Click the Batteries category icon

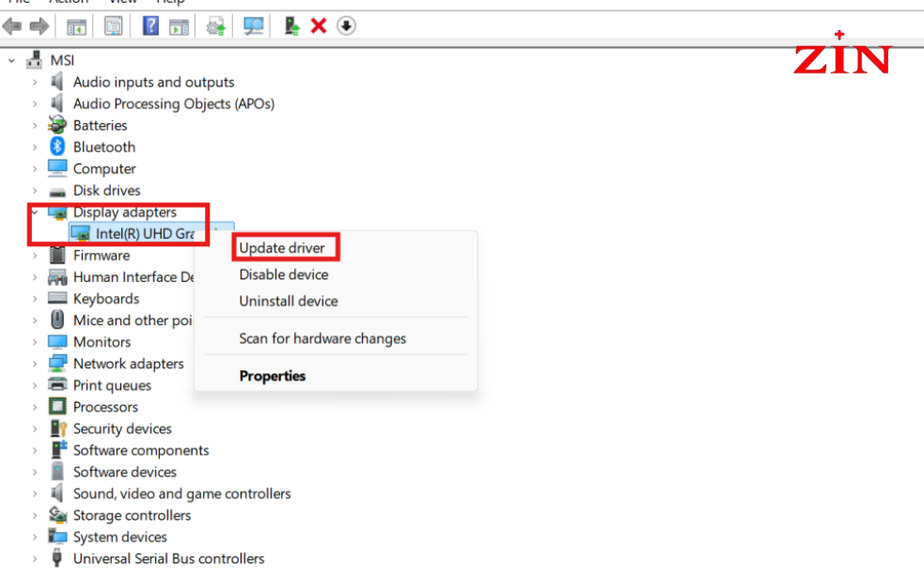pyautogui.click(x=57, y=125)
